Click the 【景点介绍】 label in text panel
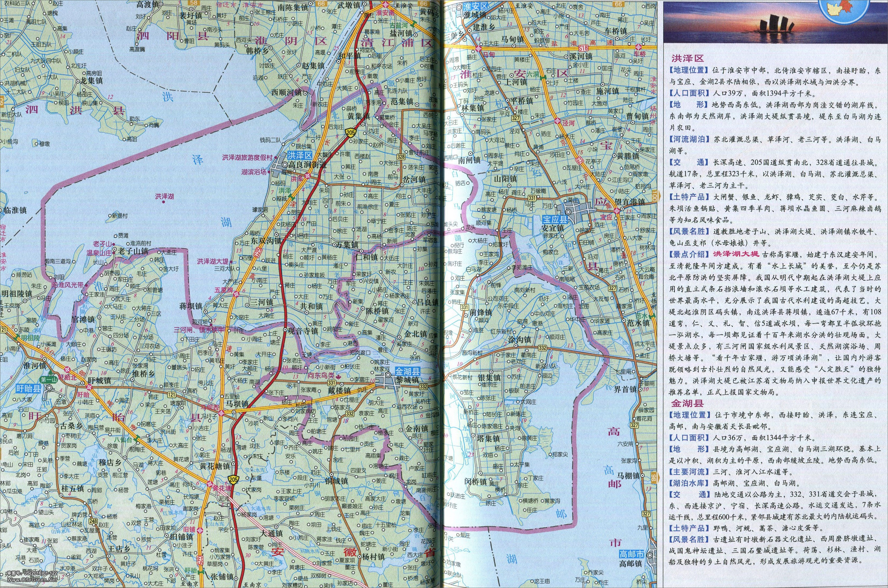888x588 pixels. (689, 254)
